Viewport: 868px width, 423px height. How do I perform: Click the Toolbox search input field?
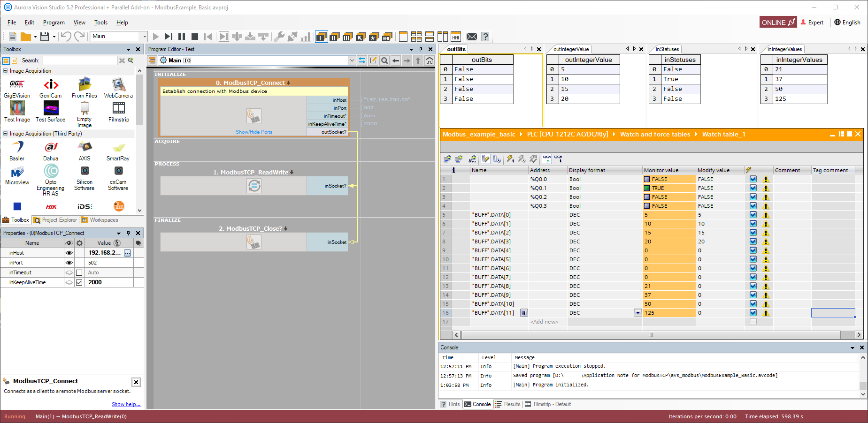click(80, 60)
